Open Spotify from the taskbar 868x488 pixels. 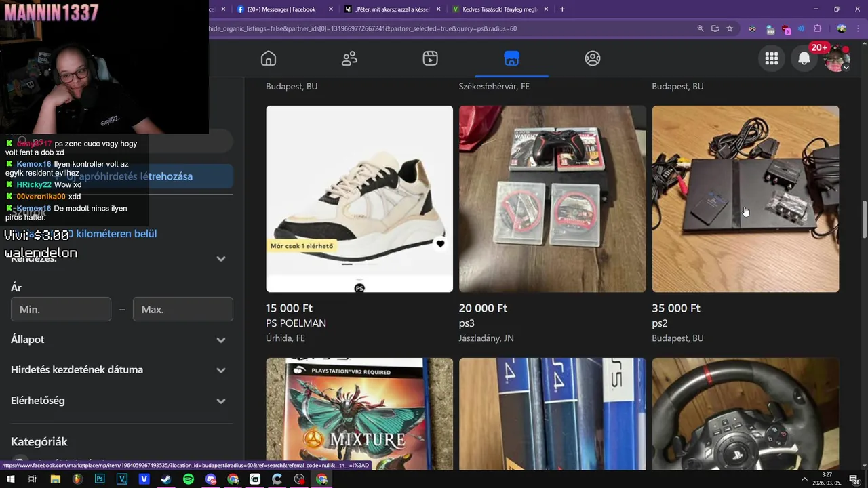[189, 479]
